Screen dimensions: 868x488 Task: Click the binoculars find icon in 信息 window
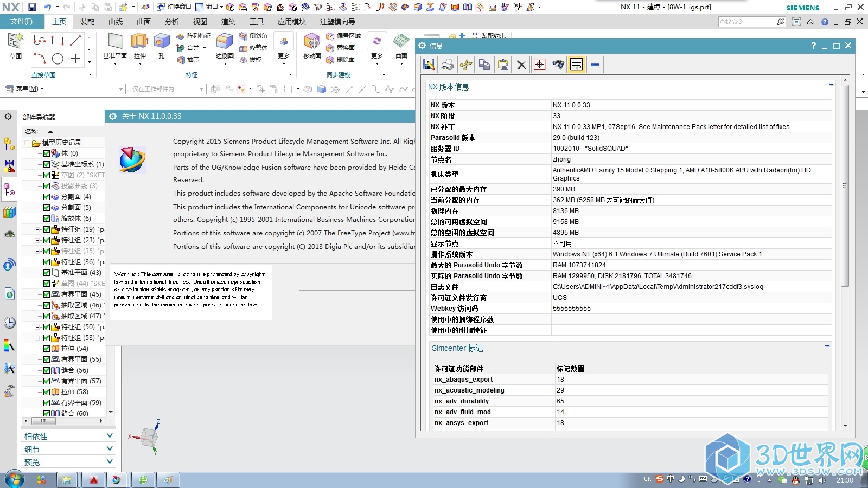tap(558, 65)
